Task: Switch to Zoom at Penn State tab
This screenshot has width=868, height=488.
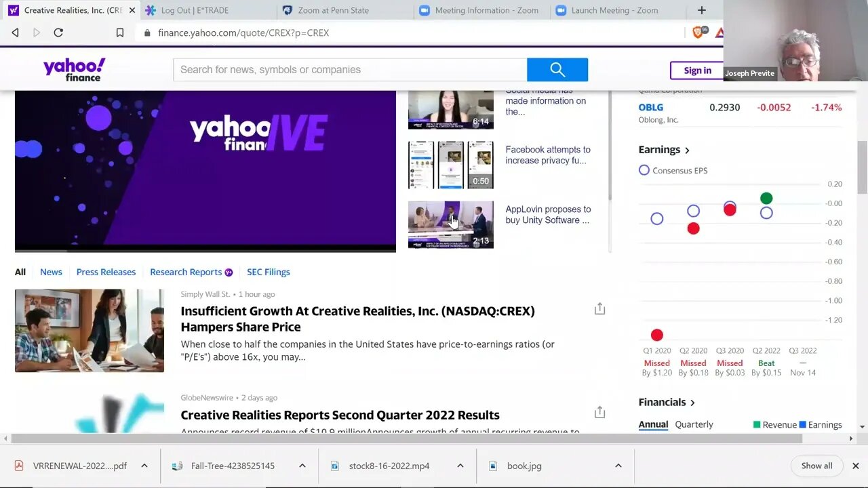Action: pyautogui.click(x=333, y=10)
